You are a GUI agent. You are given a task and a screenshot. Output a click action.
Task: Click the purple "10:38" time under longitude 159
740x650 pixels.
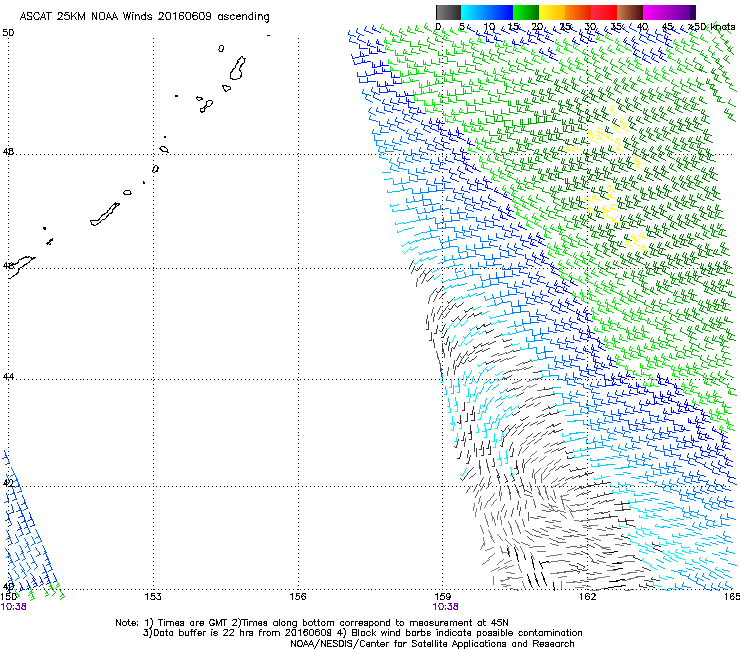pyautogui.click(x=446, y=607)
